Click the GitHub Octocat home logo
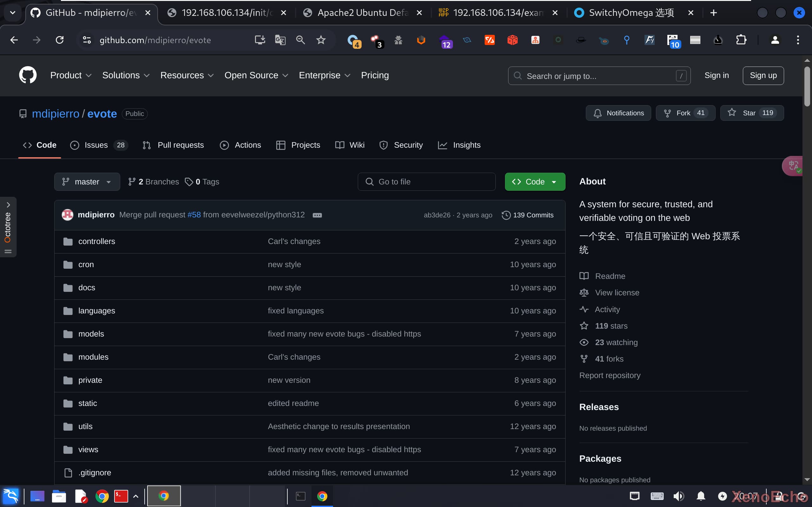This screenshot has width=812, height=507. point(28,75)
